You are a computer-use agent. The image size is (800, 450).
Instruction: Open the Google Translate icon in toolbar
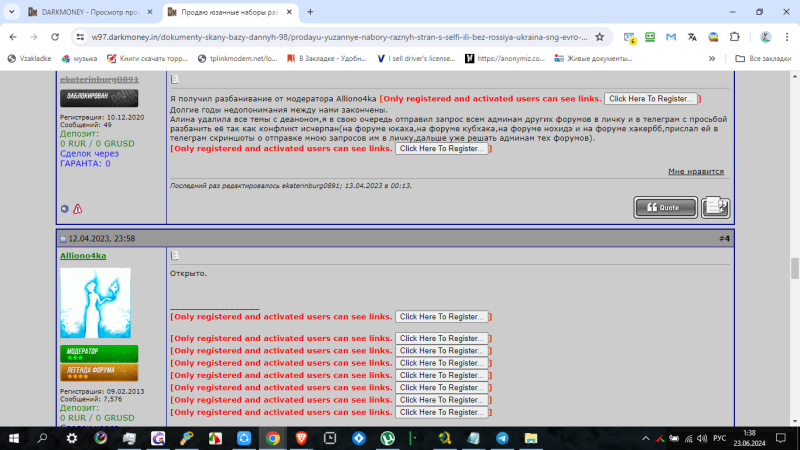(x=692, y=37)
